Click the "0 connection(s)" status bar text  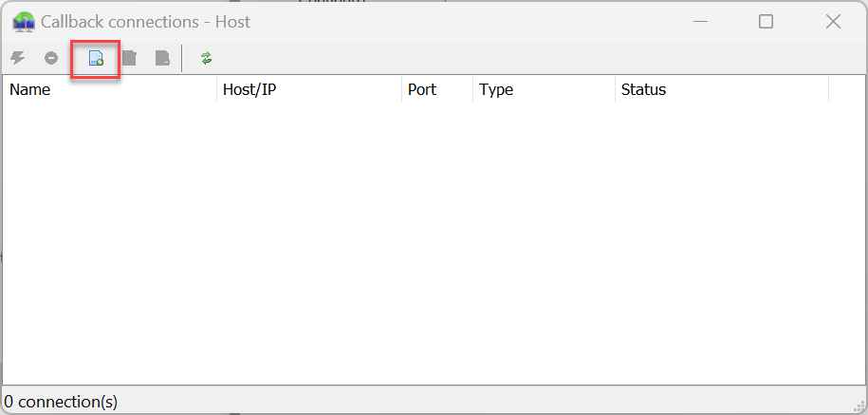click(x=61, y=402)
